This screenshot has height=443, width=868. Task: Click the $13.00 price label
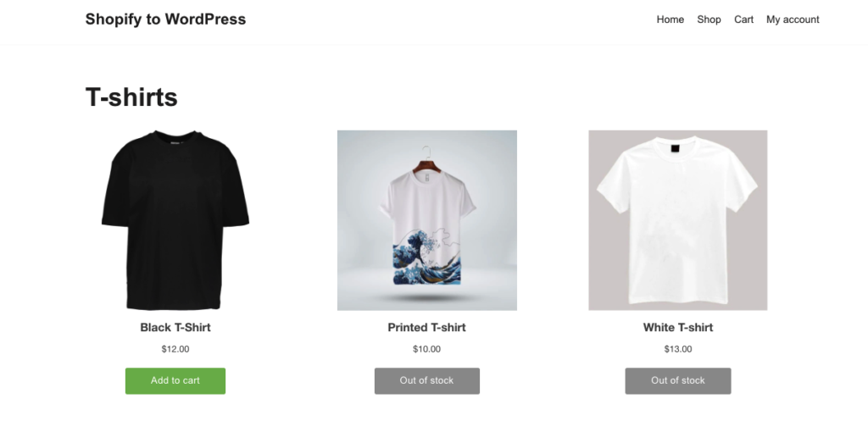coord(677,349)
